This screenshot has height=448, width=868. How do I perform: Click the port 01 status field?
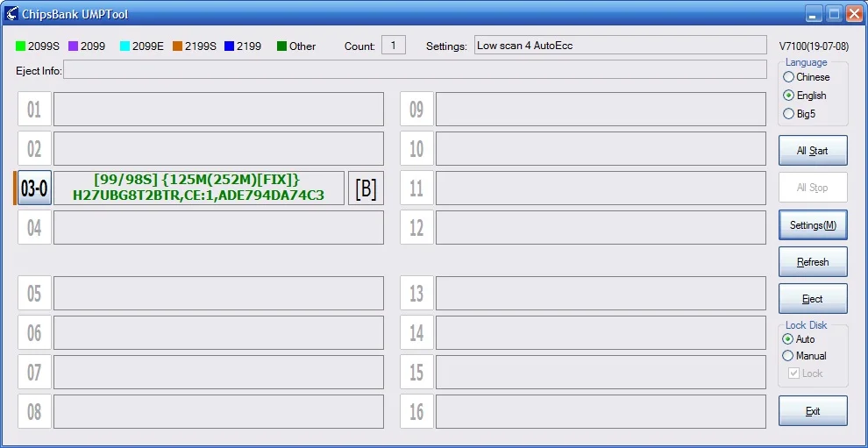[x=218, y=109]
